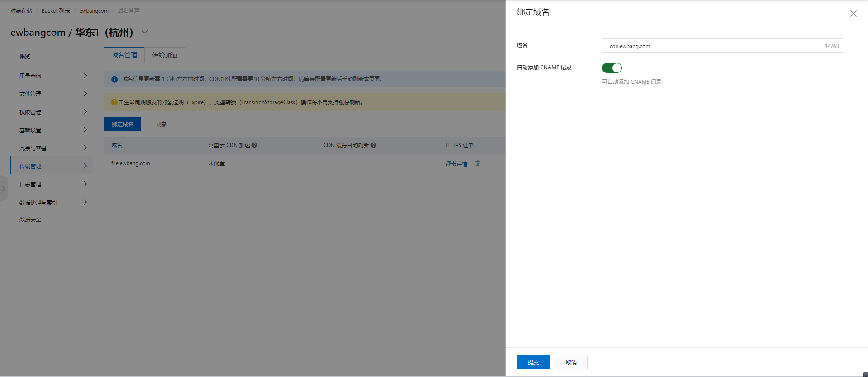Viewport: 868px width, 377px height.
Task: Toggle the 自动添加 CNAME 记录 switch
Action: [612, 68]
